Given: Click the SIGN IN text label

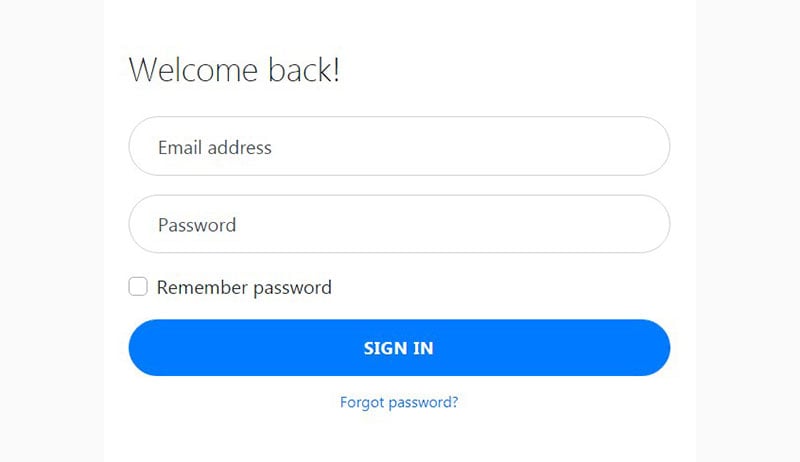Looking at the screenshot, I should click(x=398, y=348).
